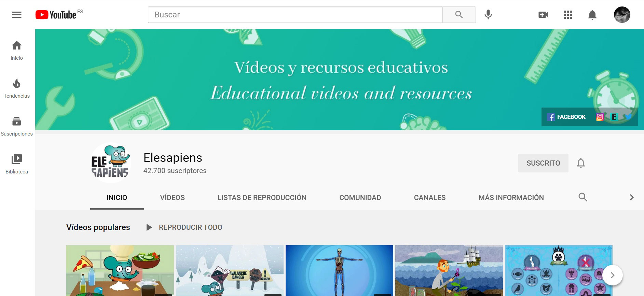Open the animals classification video thumbnail

pyautogui.click(x=559, y=270)
